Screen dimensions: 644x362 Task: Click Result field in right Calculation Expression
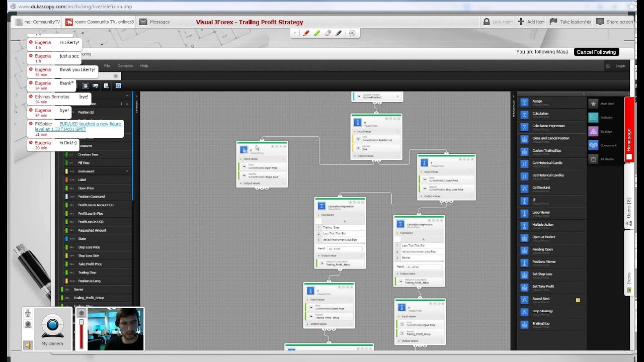coord(424,267)
